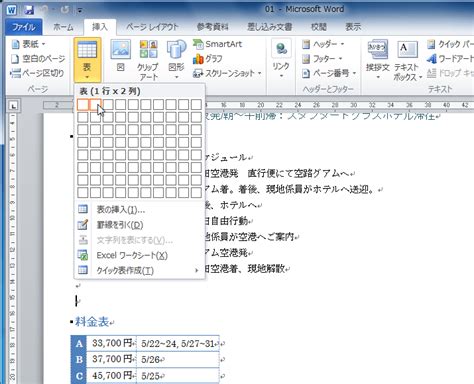The height and width of the screenshot is (384, 474).
Task: Click the ruler tab selector button
Action: (x=13, y=106)
